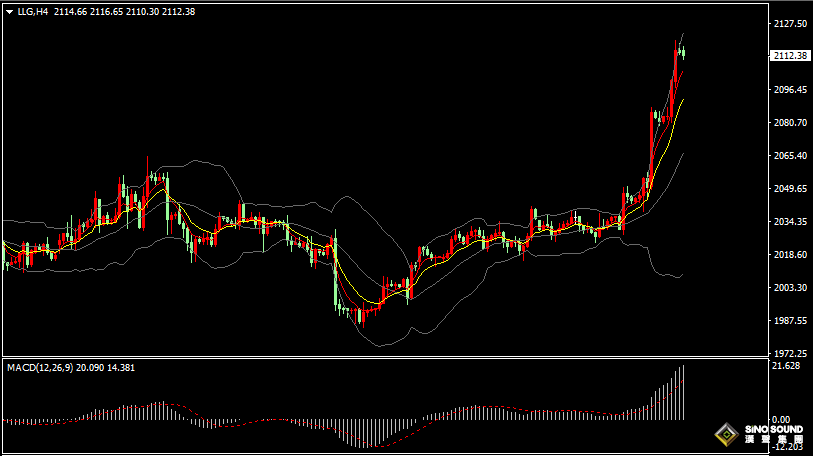Screen dimensions: 813x456
Task: Click the 2127.50 price axis label
Action: click(x=790, y=24)
